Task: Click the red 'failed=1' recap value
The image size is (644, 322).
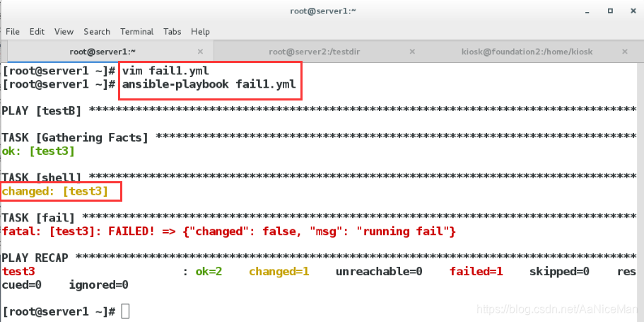Action: coord(476,272)
